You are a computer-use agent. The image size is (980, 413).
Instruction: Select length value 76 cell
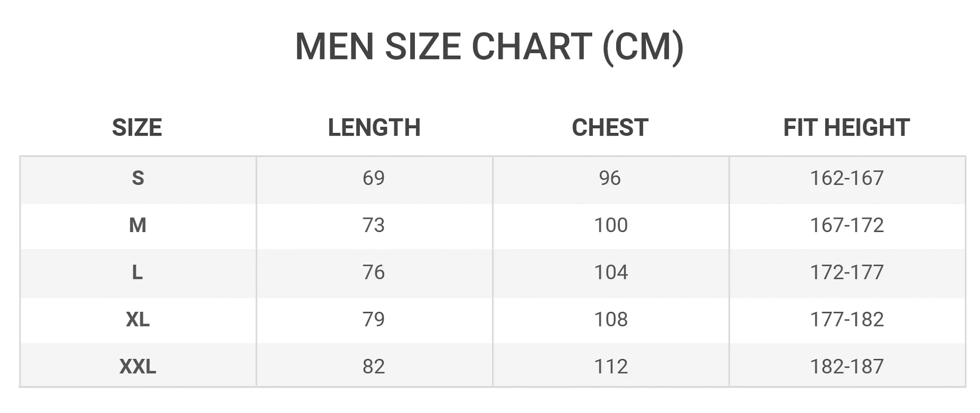(x=374, y=272)
